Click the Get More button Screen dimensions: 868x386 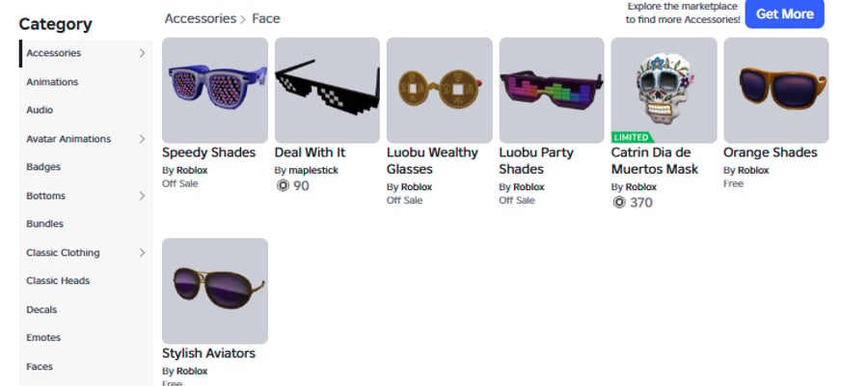(x=784, y=14)
